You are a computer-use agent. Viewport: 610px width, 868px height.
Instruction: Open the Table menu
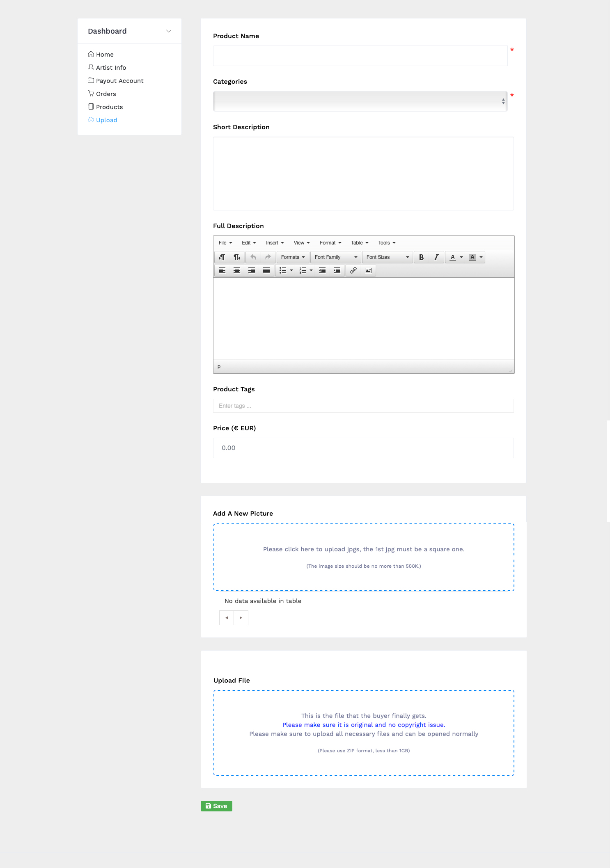coord(360,243)
